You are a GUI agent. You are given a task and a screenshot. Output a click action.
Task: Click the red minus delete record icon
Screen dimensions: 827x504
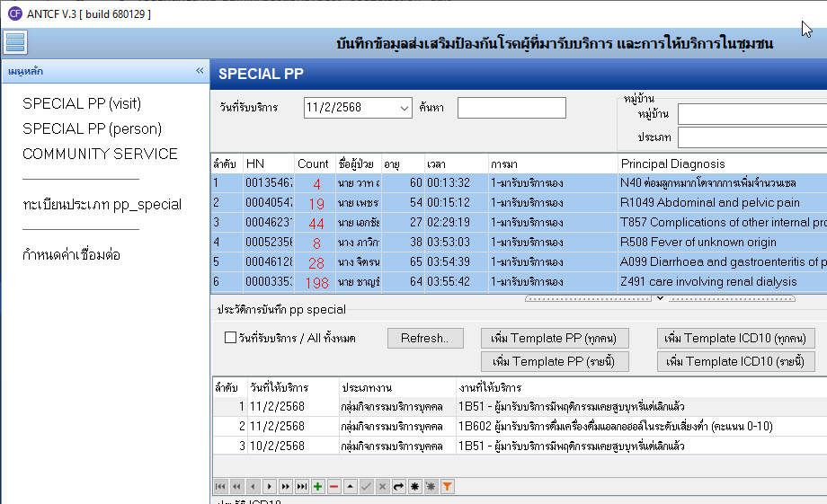coord(333,486)
